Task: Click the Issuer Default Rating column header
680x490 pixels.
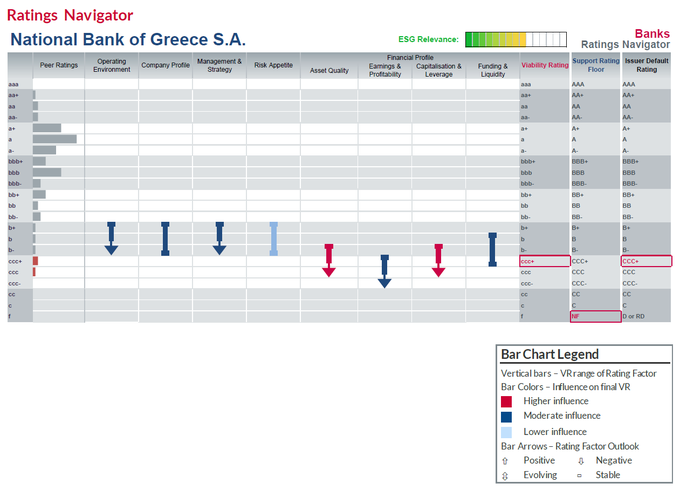Action: (x=647, y=65)
